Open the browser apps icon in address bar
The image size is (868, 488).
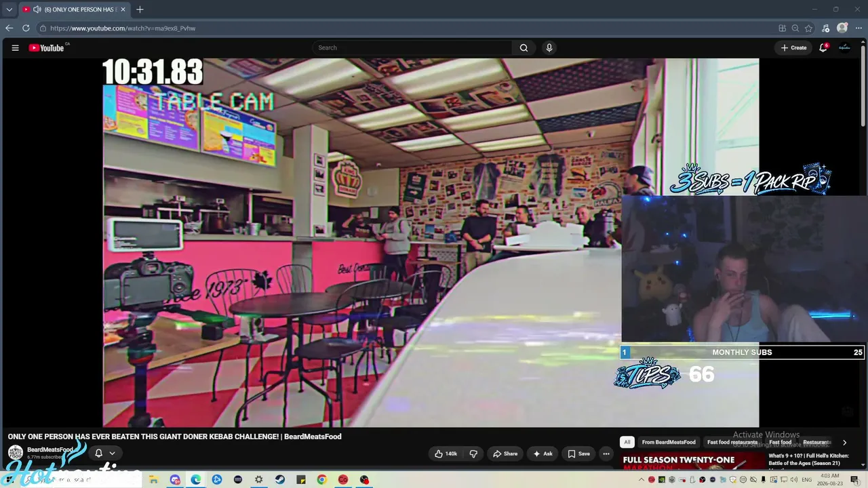tap(782, 28)
